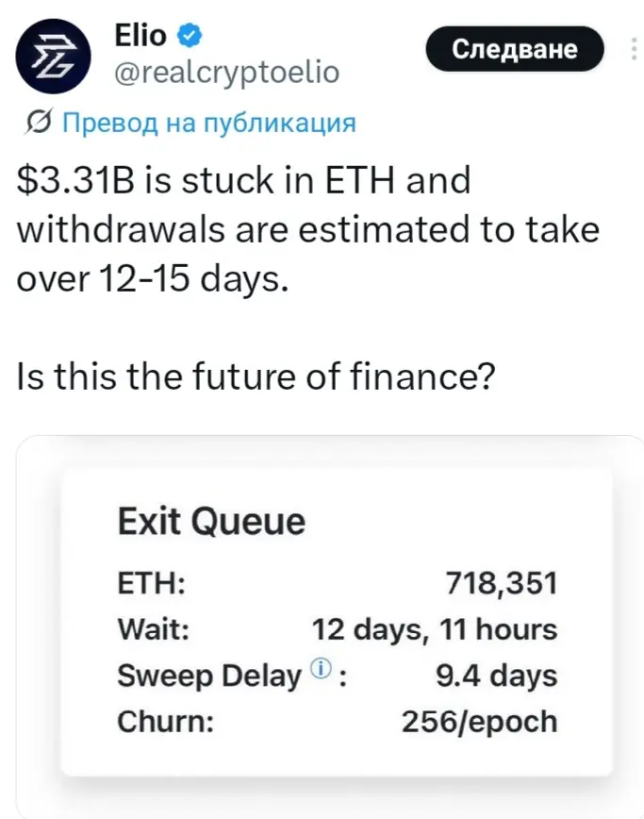Click the tweet text about $3.31B
The height and width of the screenshot is (819, 644).
click(x=308, y=229)
